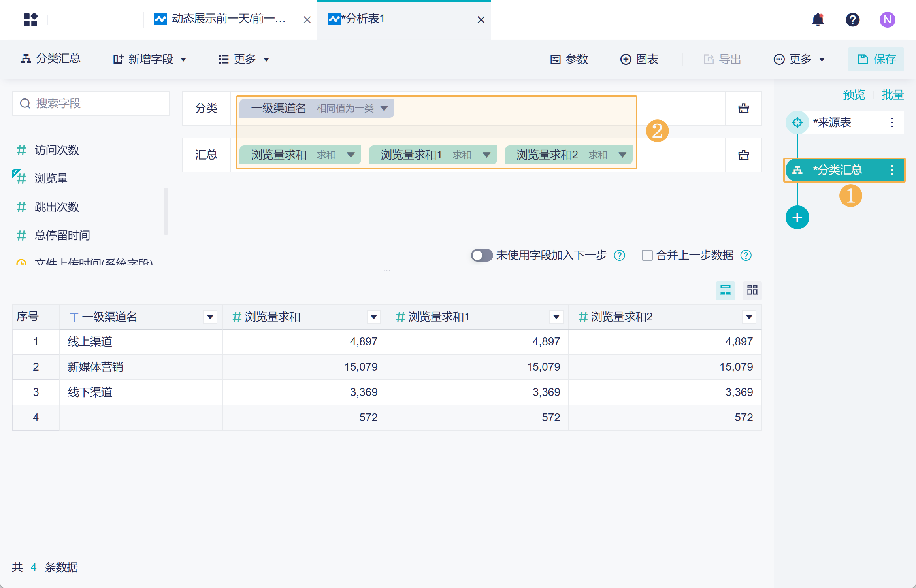
Task: Open the 来源表 three-dot menu
Action: point(892,122)
